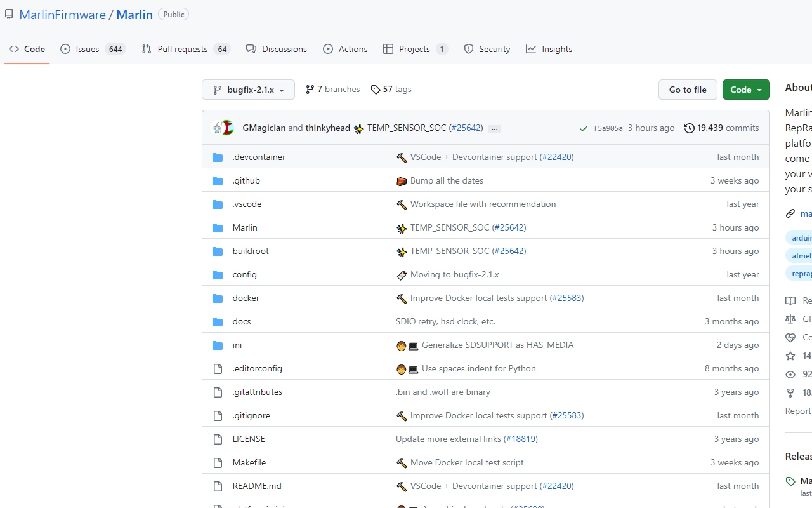Open the Security tab
This screenshot has height=508, width=812.
(487, 49)
